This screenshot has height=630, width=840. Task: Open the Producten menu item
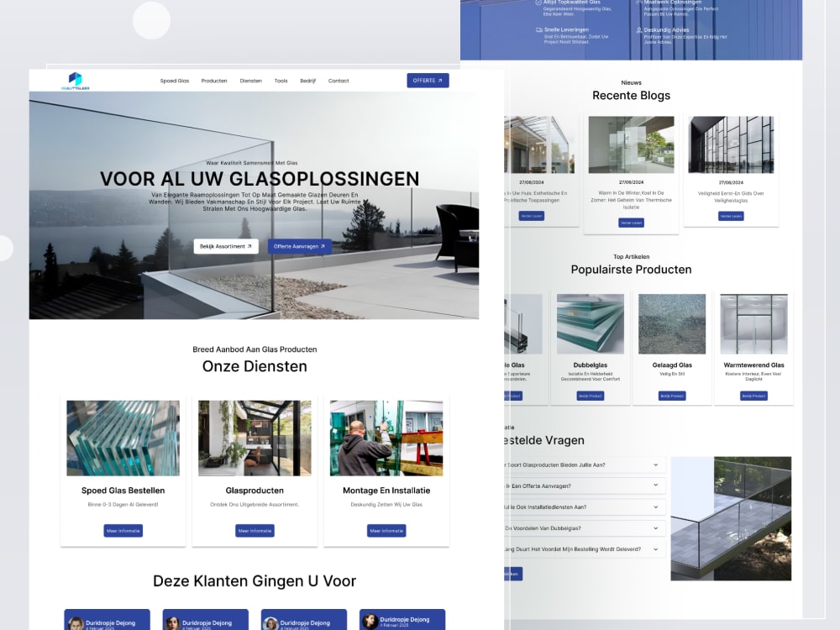point(214,81)
